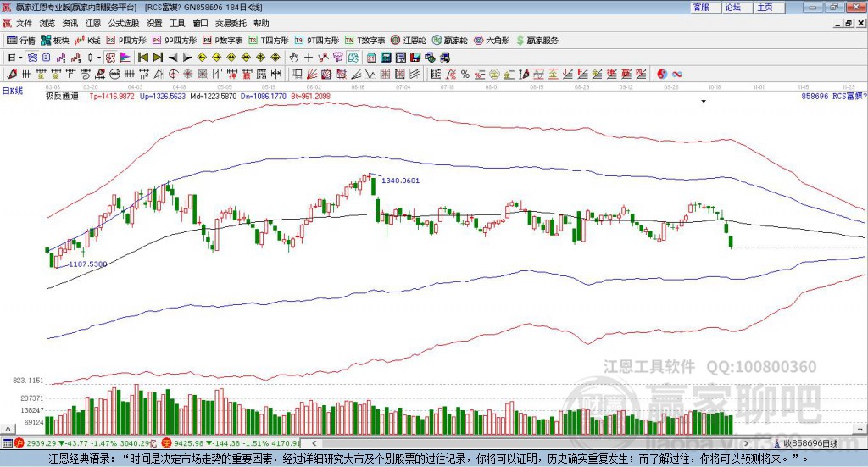Click the floppy disk save icon
Screen dimensions: 868x467
click(x=415, y=58)
